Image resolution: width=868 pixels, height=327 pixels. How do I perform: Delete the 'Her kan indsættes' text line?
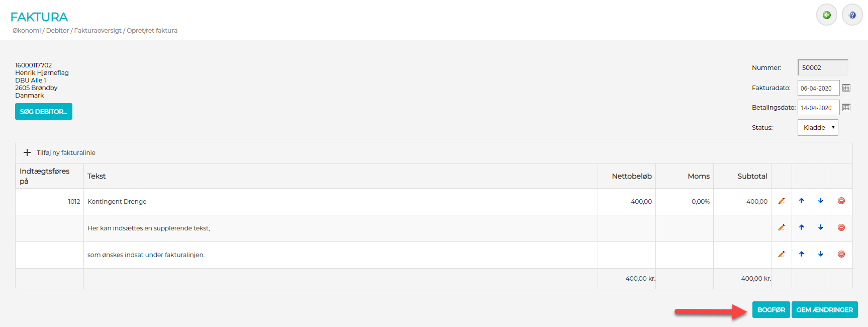(x=841, y=228)
